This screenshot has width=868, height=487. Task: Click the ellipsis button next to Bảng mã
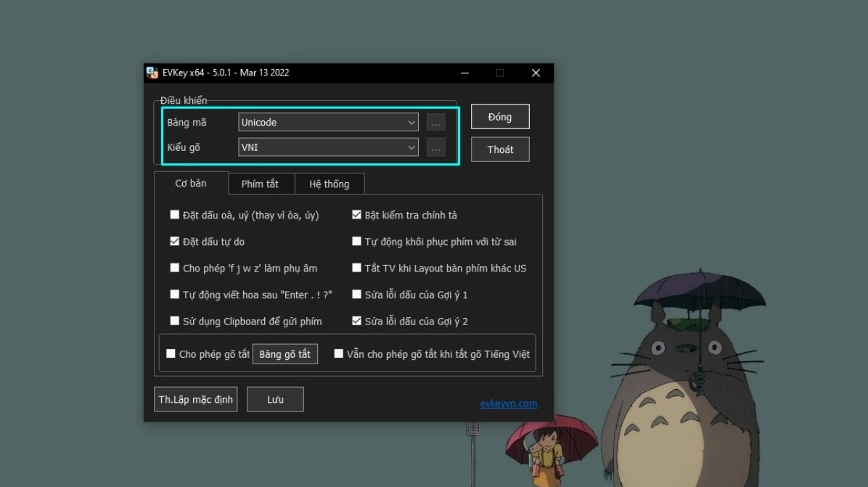point(435,123)
